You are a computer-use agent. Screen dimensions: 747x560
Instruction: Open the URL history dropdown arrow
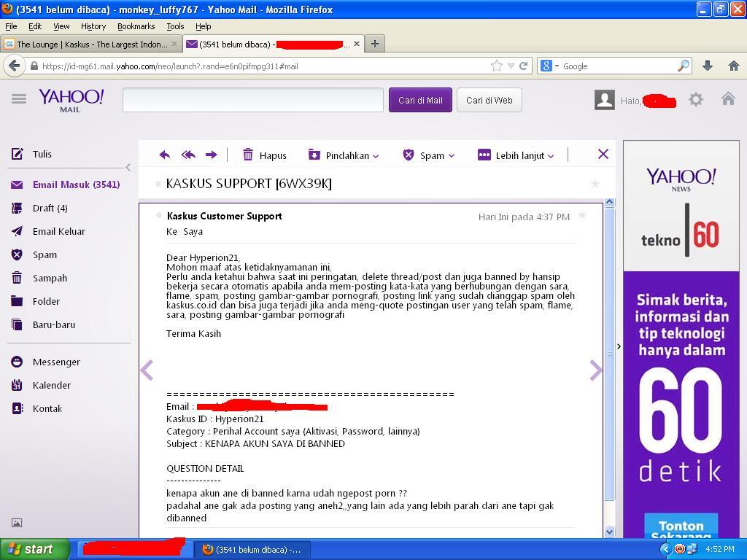511,66
